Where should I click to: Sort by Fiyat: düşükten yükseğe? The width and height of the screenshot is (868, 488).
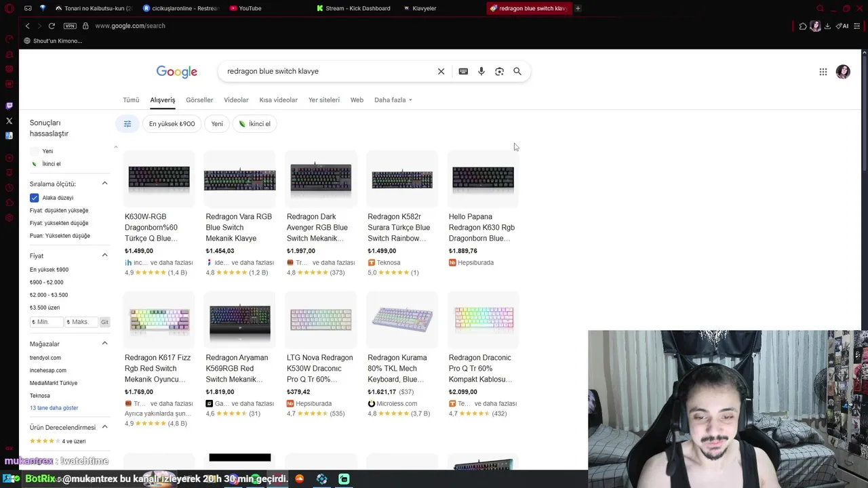point(59,210)
